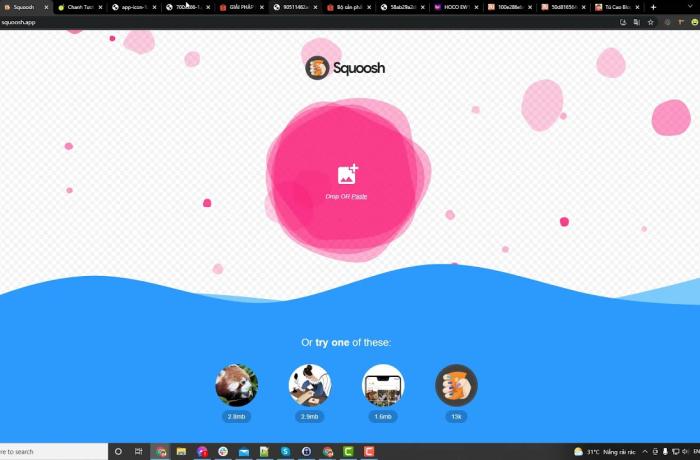Click the Squoosh logo icon
This screenshot has height=460, width=700.
pyautogui.click(x=317, y=68)
